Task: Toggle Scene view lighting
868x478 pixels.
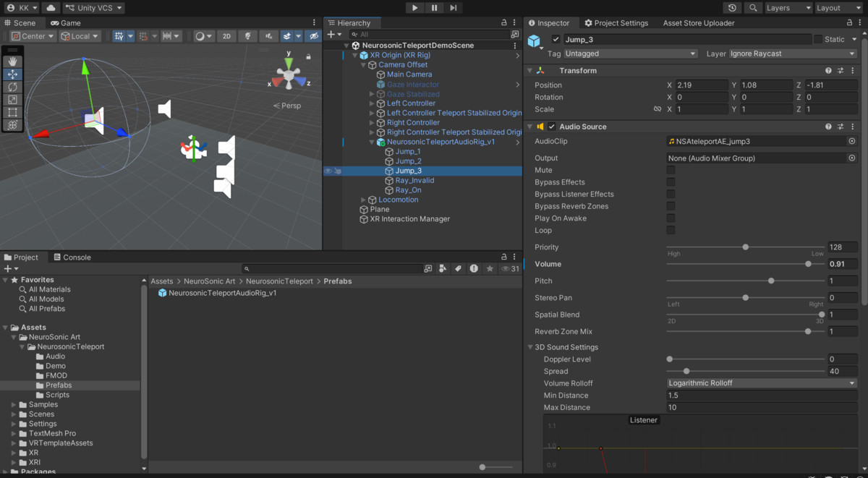Action: click(x=247, y=35)
